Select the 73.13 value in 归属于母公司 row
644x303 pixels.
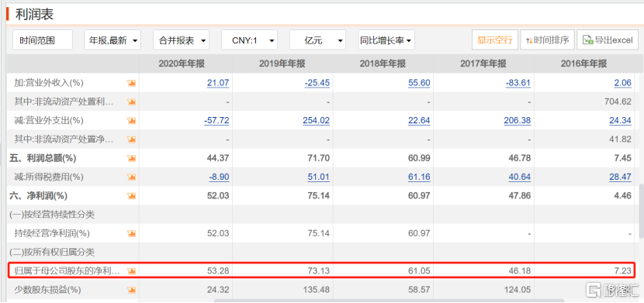point(319,271)
